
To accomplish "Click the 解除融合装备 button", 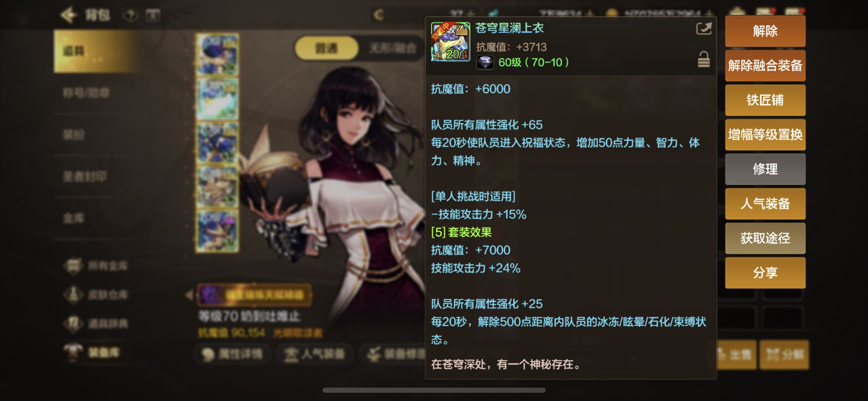I will tap(765, 66).
